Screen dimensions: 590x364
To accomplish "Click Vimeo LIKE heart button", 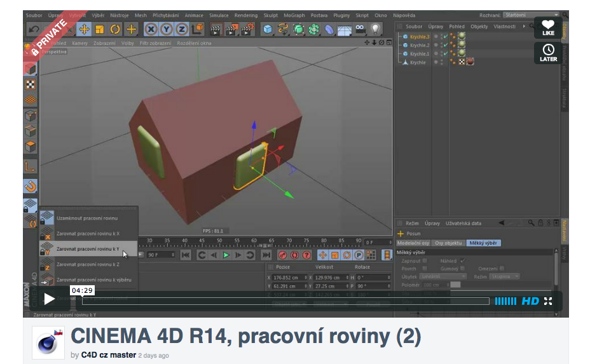I will click(548, 27).
